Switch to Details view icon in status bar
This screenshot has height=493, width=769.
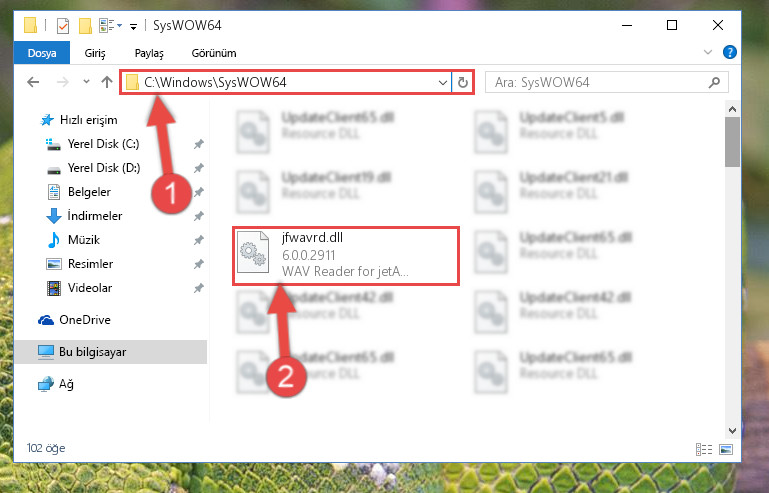[704, 449]
